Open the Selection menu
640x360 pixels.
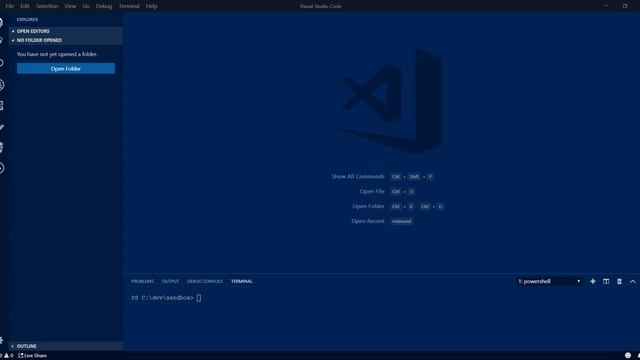tap(47, 6)
